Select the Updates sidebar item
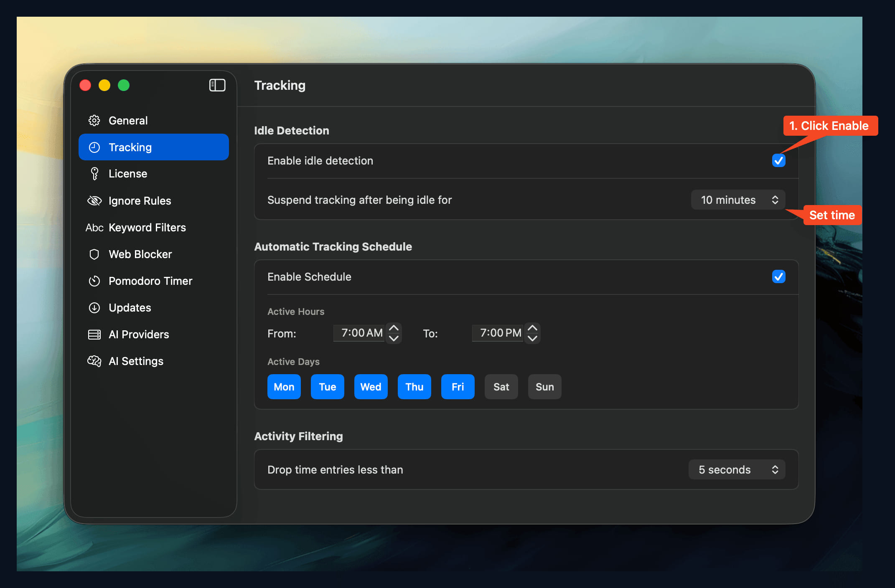Image resolution: width=895 pixels, height=588 pixels. (94, 308)
